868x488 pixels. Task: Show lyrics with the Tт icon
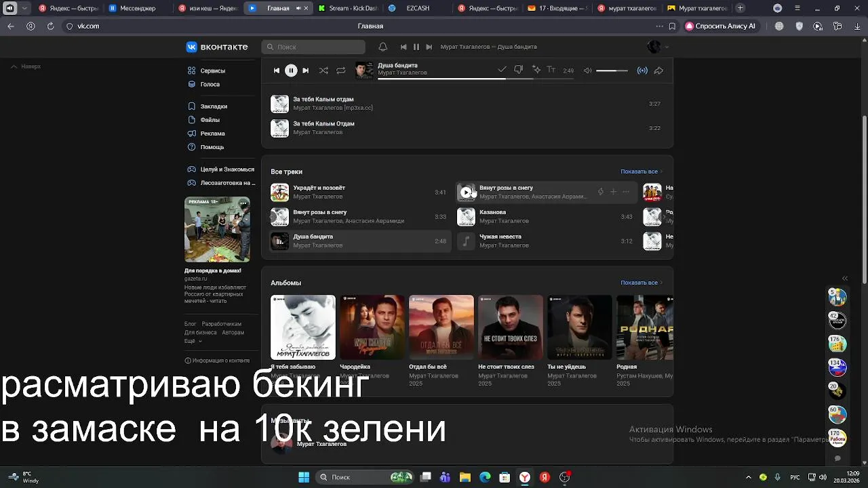click(551, 70)
